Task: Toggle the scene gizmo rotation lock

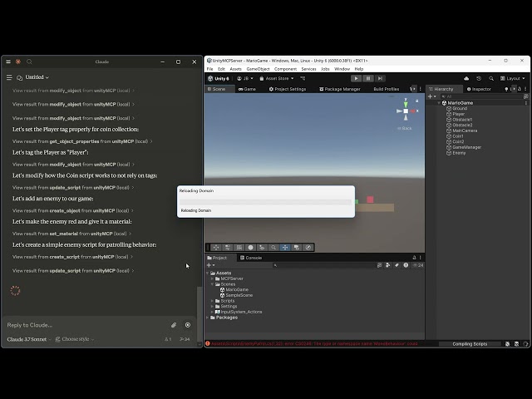Action: click(417, 101)
